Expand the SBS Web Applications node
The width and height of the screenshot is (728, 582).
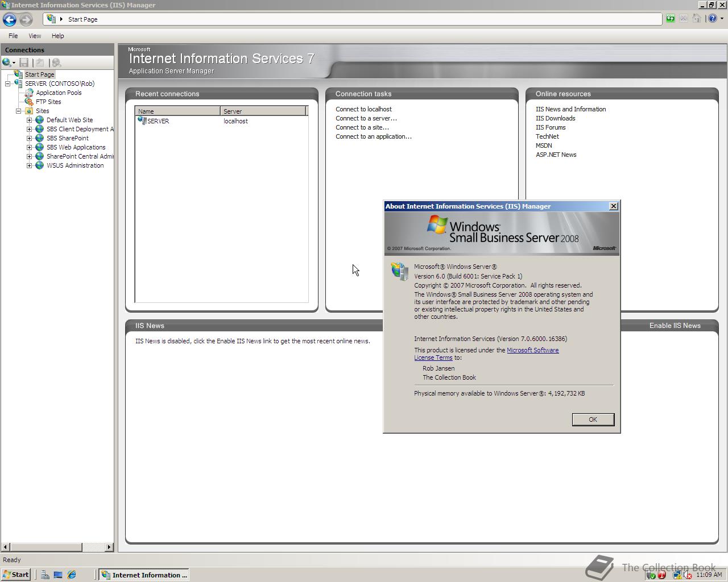click(x=29, y=147)
